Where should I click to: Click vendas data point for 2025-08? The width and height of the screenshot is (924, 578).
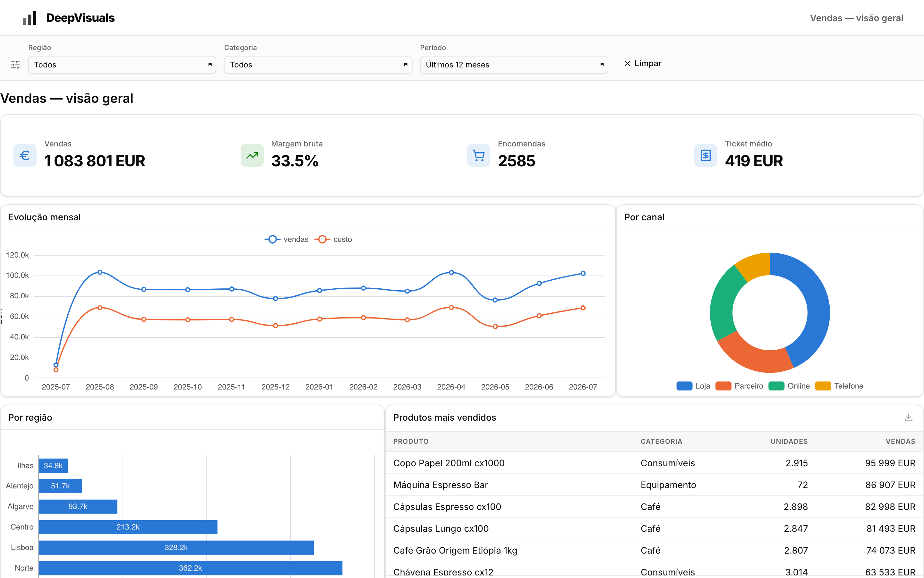(100, 272)
